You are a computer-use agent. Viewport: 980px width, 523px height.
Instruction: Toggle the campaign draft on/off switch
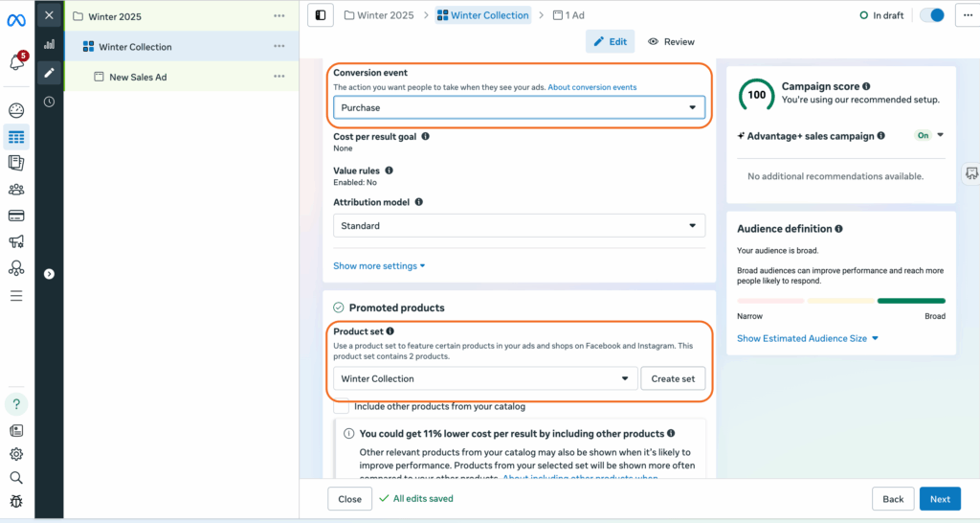(931, 15)
